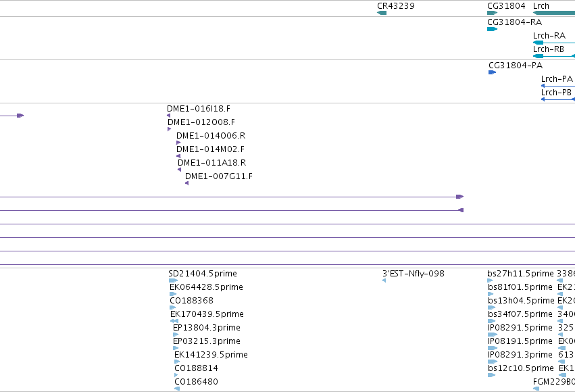This screenshot has width=575, height=392.
Task: Click the EP03215.3prime label
Action: [207, 341]
